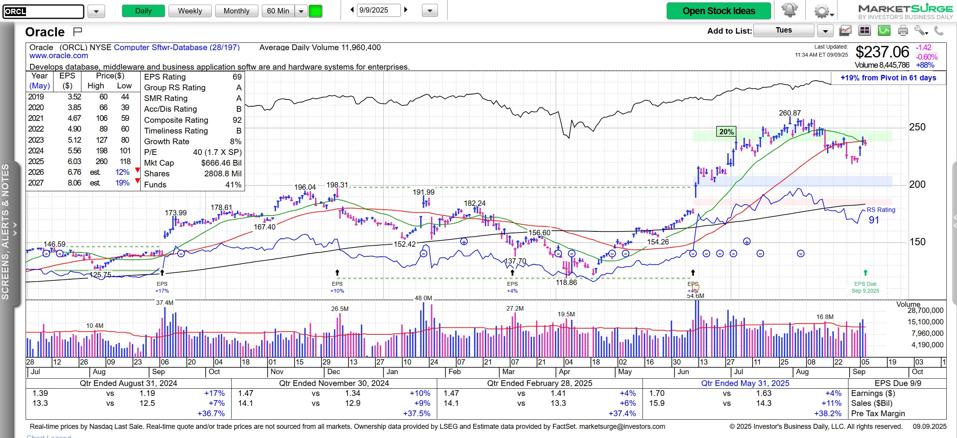Click the 260.87 high price label
The width and height of the screenshot is (957, 438).
[x=789, y=113]
